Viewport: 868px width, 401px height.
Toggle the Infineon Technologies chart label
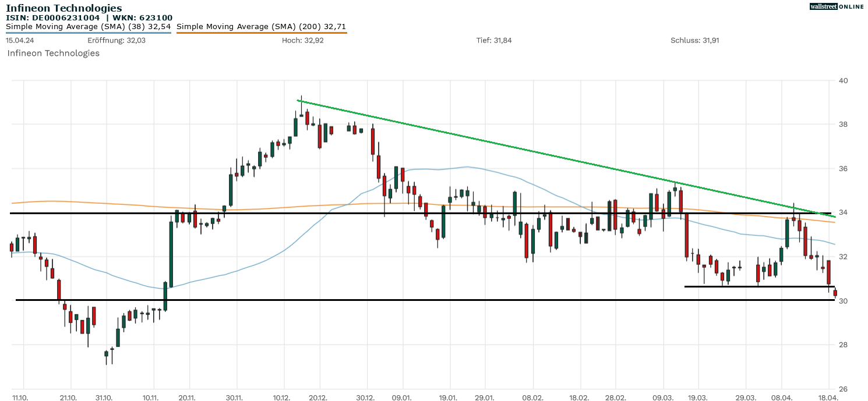click(52, 53)
